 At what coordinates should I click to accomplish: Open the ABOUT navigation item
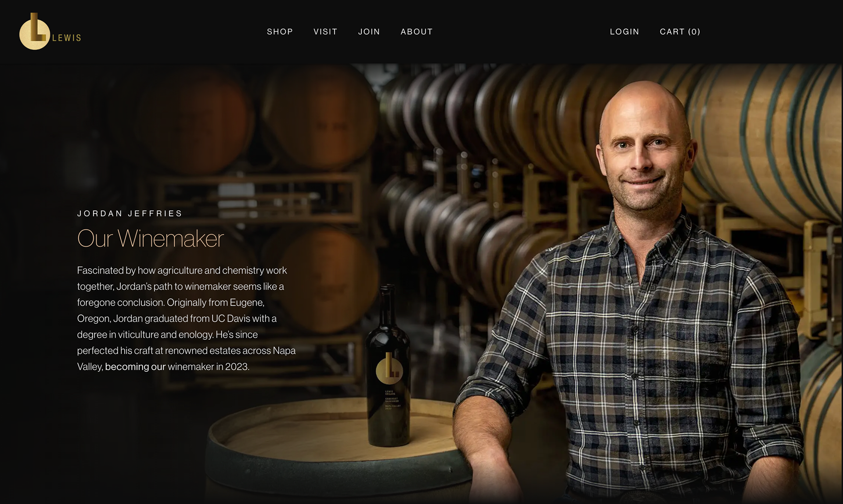(x=417, y=32)
